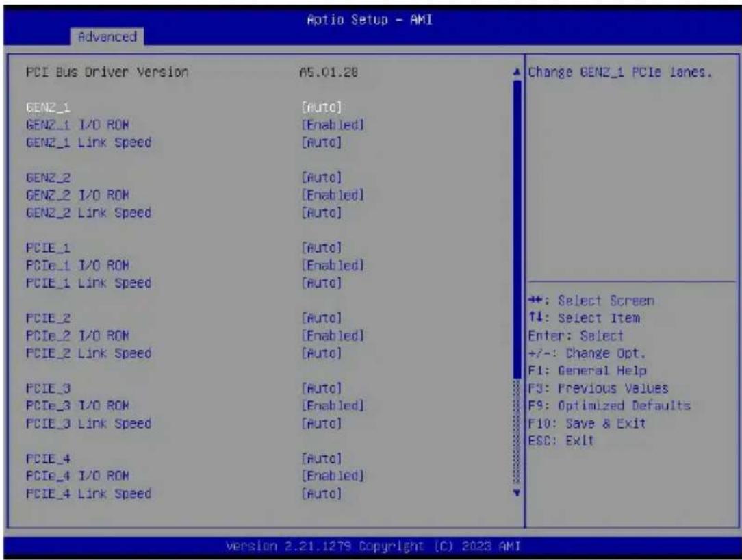Select PCIE_1 Link Speed label
Screen dimensions: 742x560
click(88, 283)
